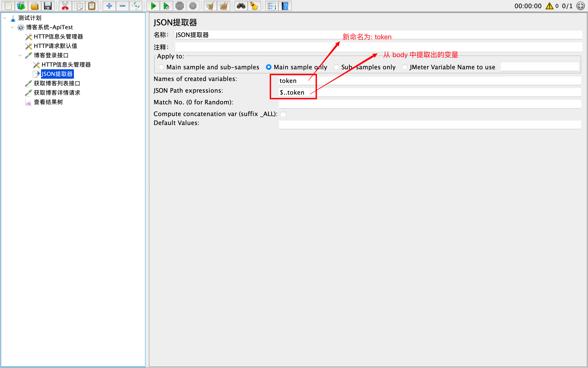Click the Clear All results icon

pyautogui.click(x=224, y=6)
